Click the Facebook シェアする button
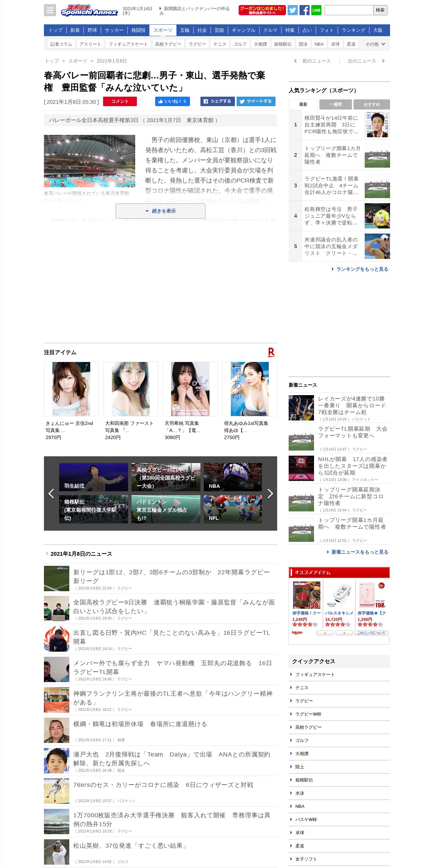 [217, 101]
